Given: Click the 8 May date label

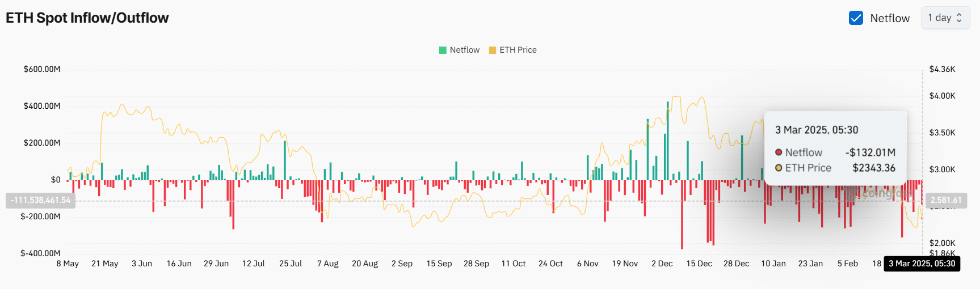Looking at the screenshot, I should click(68, 263).
